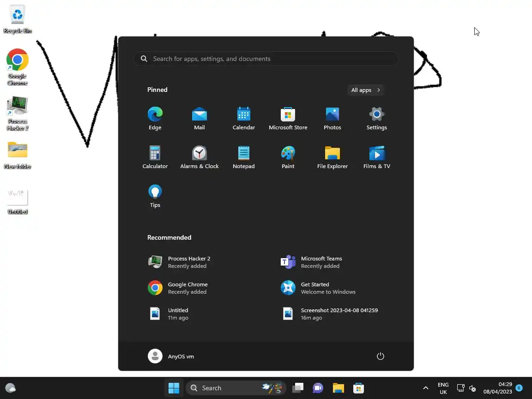Open File Explorer from pinned apps
Screen dimensions: 532x399
coord(332,157)
